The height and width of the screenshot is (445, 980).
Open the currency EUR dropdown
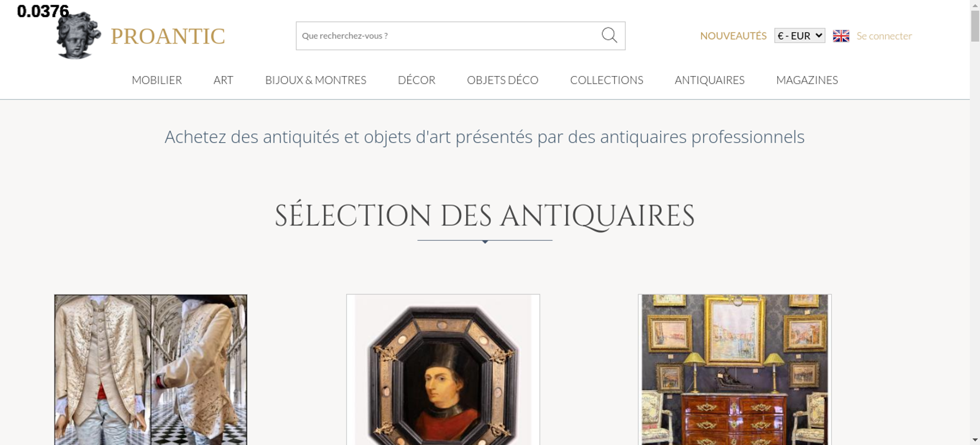[800, 36]
